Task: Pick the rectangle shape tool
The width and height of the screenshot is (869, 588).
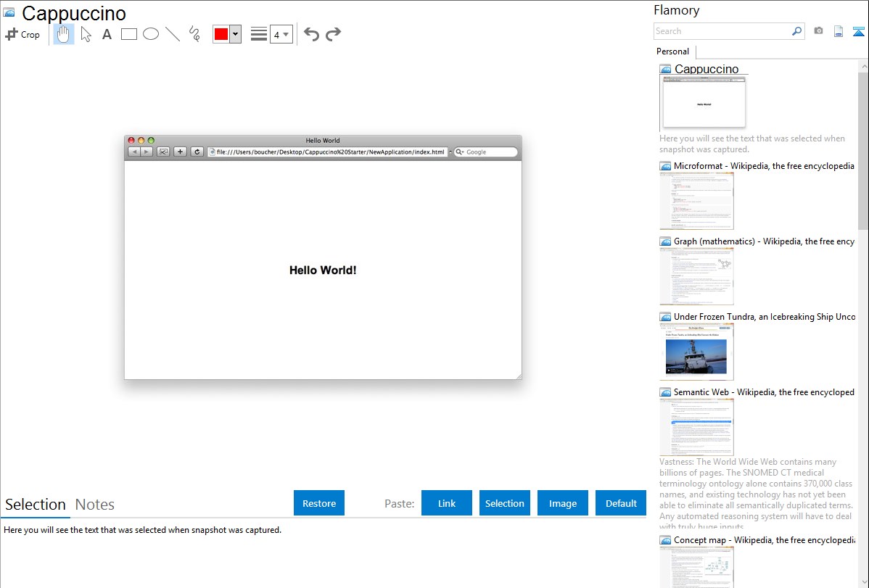Action: point(128,34)
